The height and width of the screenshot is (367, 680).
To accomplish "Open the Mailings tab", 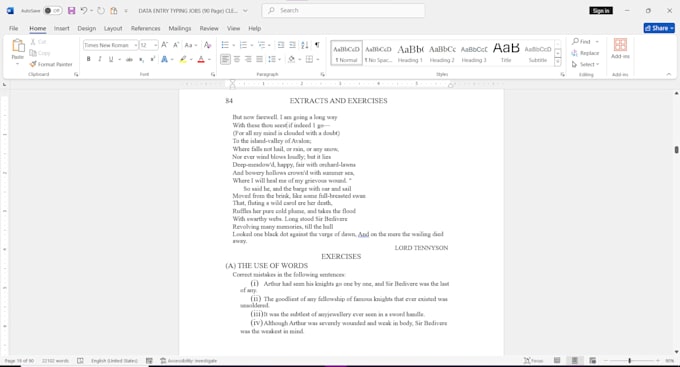I will click(x=180, y=28).
